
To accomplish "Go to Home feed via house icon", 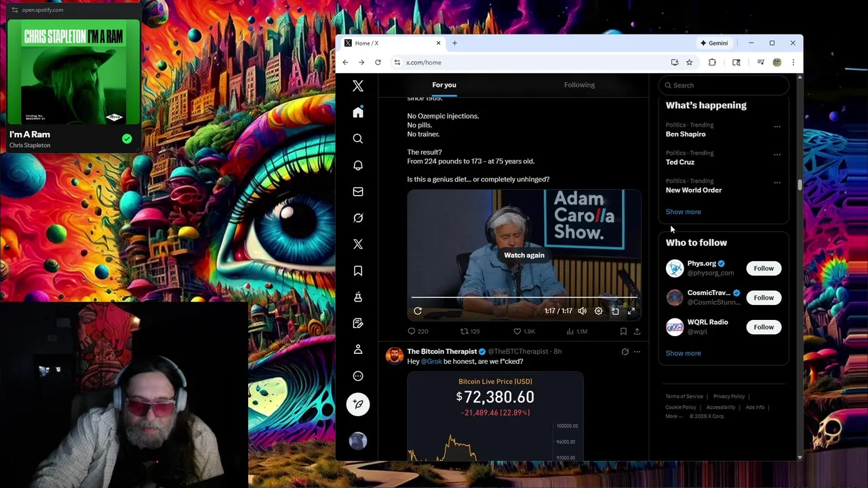I will click(358, 113).
